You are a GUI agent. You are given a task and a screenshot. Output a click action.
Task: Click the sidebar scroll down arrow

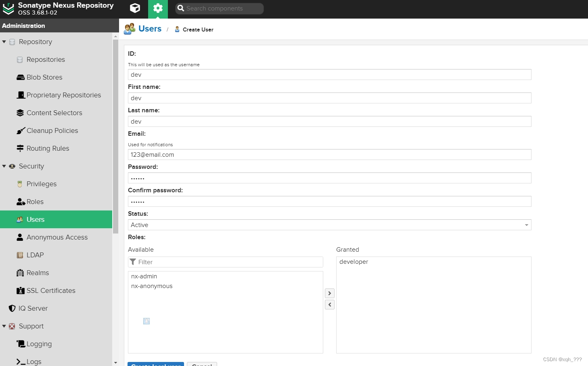(x=116, y=363)
